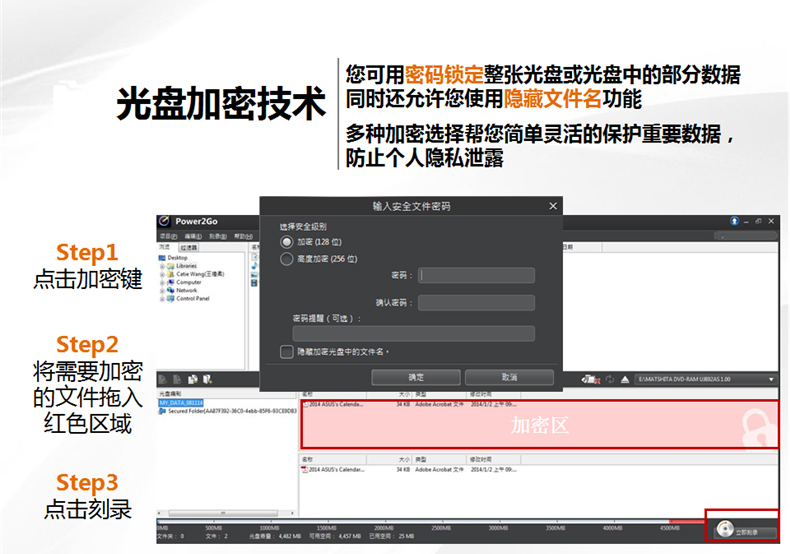
Task: Enable 隐藏加密光盘中的文件名 checkbox
Action: point(287,352)
